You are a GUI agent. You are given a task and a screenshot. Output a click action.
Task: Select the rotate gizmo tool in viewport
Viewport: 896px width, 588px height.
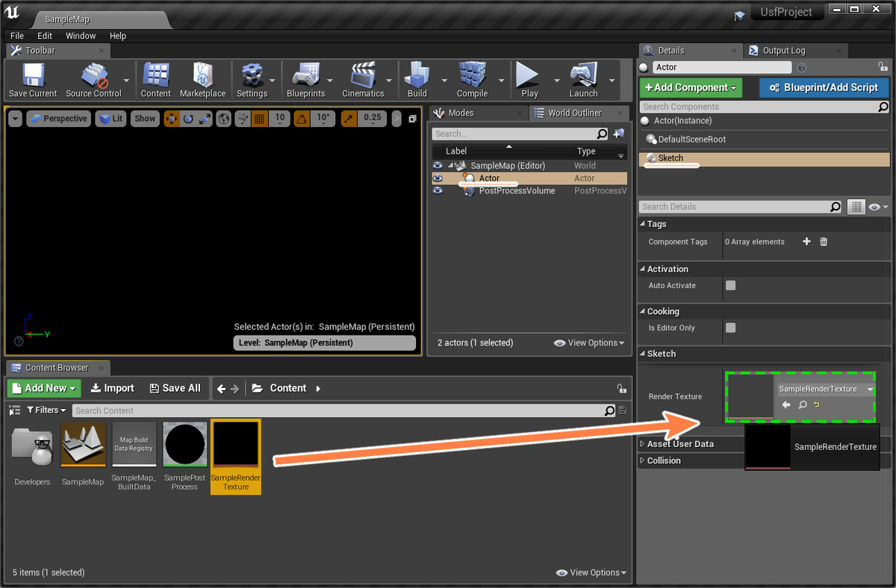coord(188,119)
